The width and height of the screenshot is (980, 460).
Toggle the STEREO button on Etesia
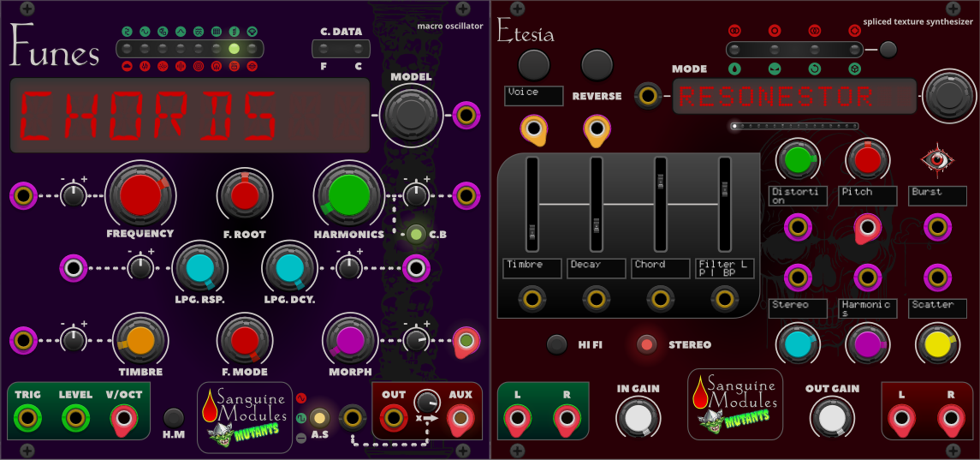647,344
